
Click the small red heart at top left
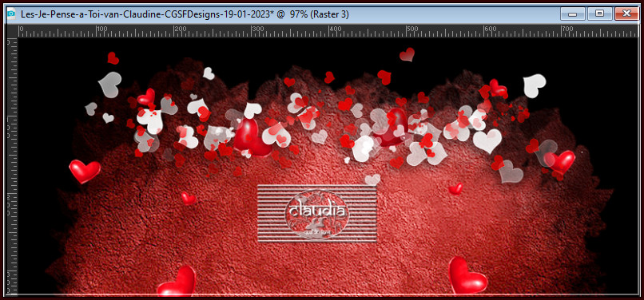[x=113, y=58]
